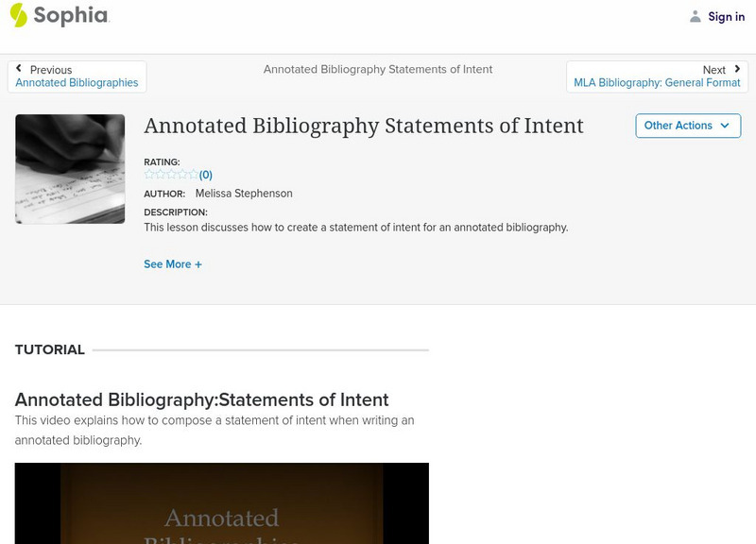Click the Sign in link
The height and width of the screenshot is (544, 756).
tap(726, 17)
